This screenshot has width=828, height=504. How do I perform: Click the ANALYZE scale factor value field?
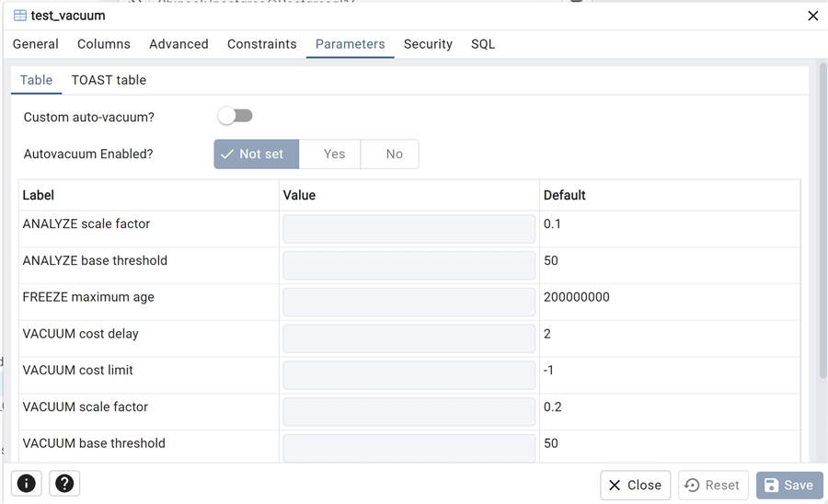point(408,229)
